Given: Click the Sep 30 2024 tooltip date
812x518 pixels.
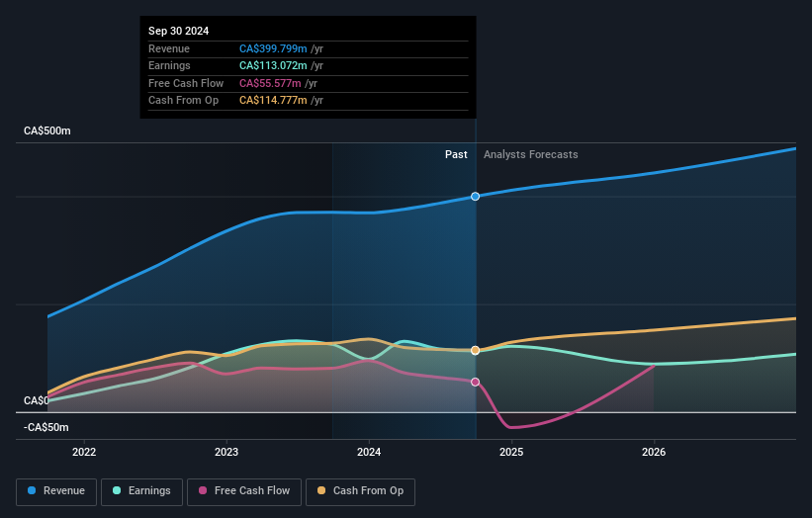Looking at the screenshot, I should click(x=179, y=31).
